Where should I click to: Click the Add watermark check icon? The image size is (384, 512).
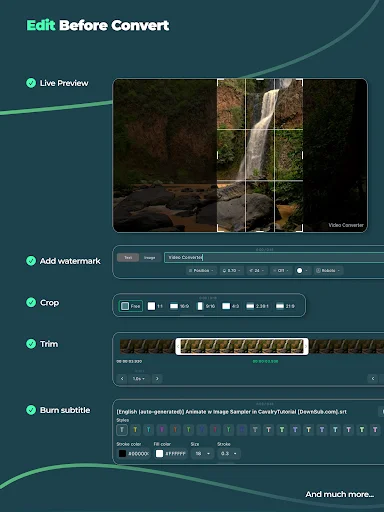[31, 261]
